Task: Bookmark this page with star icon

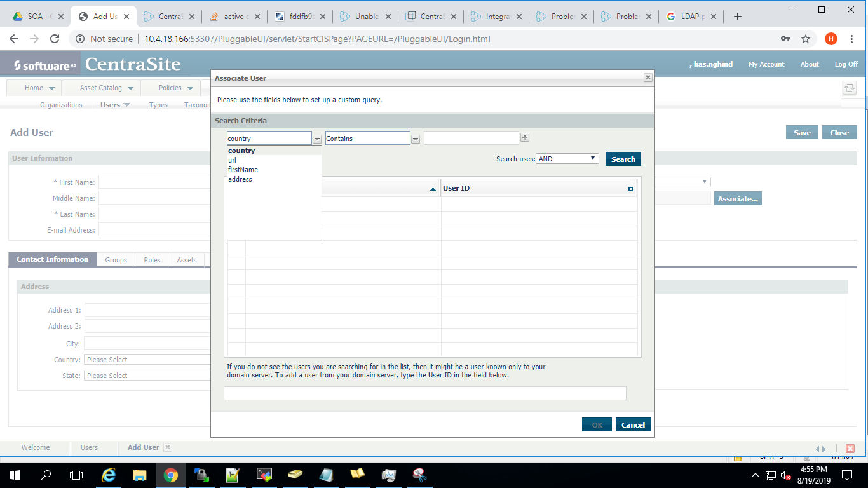Action: pos(806,39)
